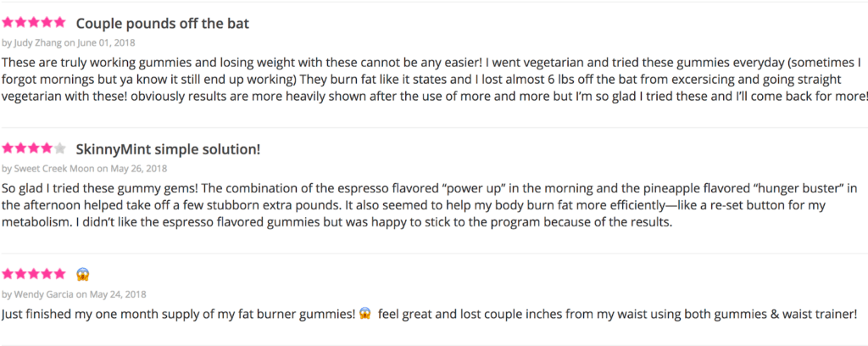Click the reviewer name Wendy Garcia

click(x=44, y=294)
